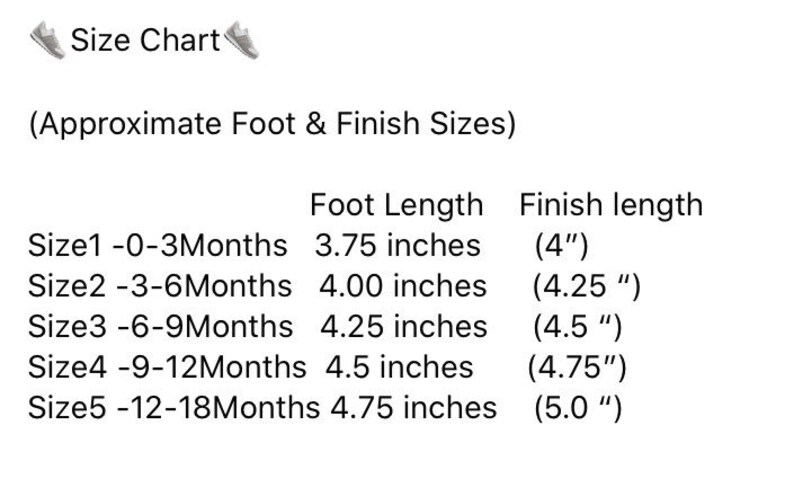This screenshot has height=487, width=794.
Task: Click the 3.75 inches foot length value
Action: click(398, 246)
